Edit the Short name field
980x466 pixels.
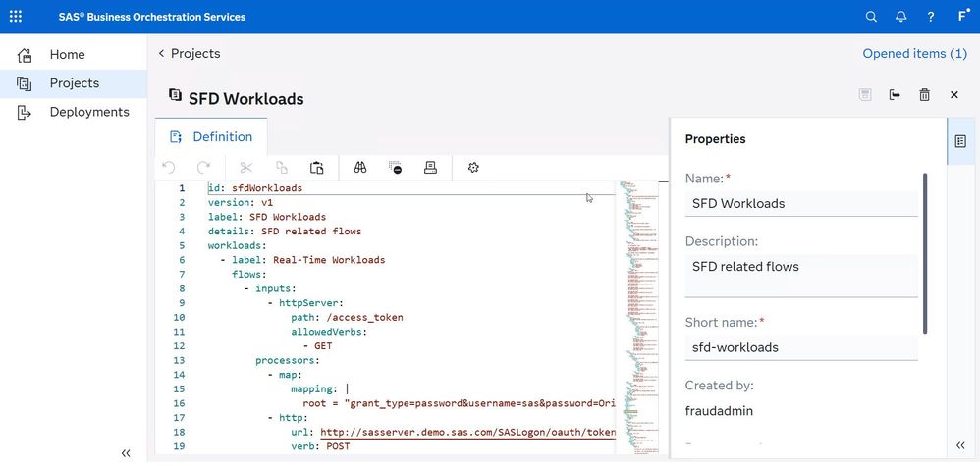point(801,347)
